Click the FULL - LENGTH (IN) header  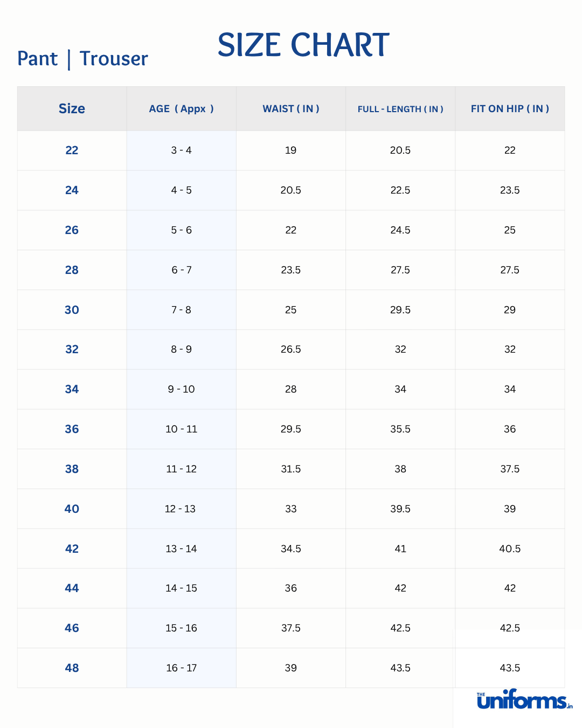[400, 109]
